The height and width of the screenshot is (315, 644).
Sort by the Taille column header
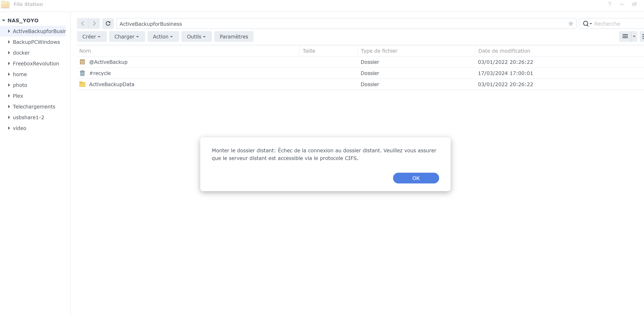(x=328, y=51)
